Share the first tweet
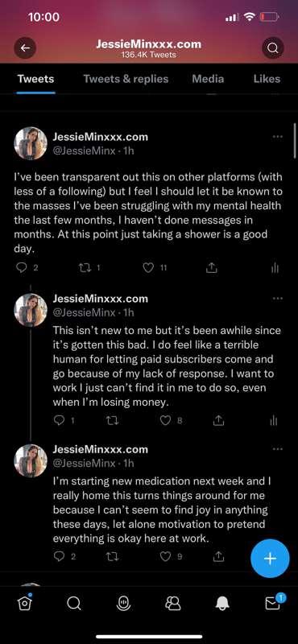 pyautogui.click(x=211, y=268)
